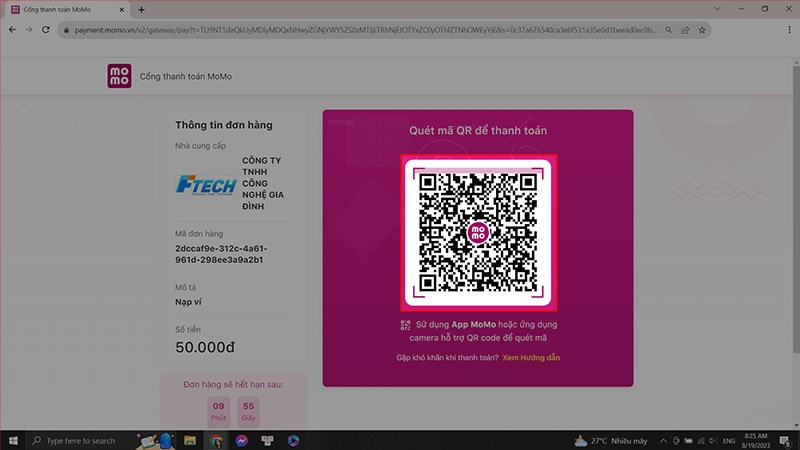Reload the payment page
Image resolution: width=800 pixels, height=450 pixels.
point(46,30)
